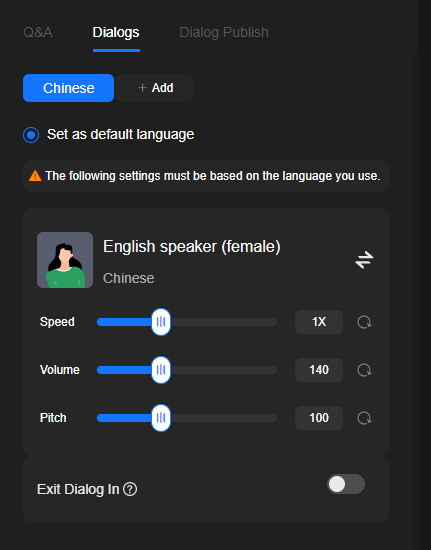This screenshot has width=431, height=550.
Task: Click the orange warning triangle icon
Action: pos(35,176)
